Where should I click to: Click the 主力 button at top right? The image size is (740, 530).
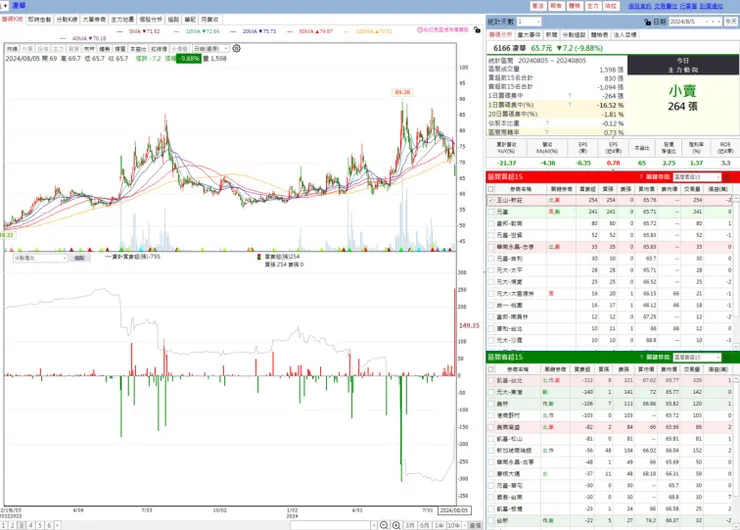593,6
